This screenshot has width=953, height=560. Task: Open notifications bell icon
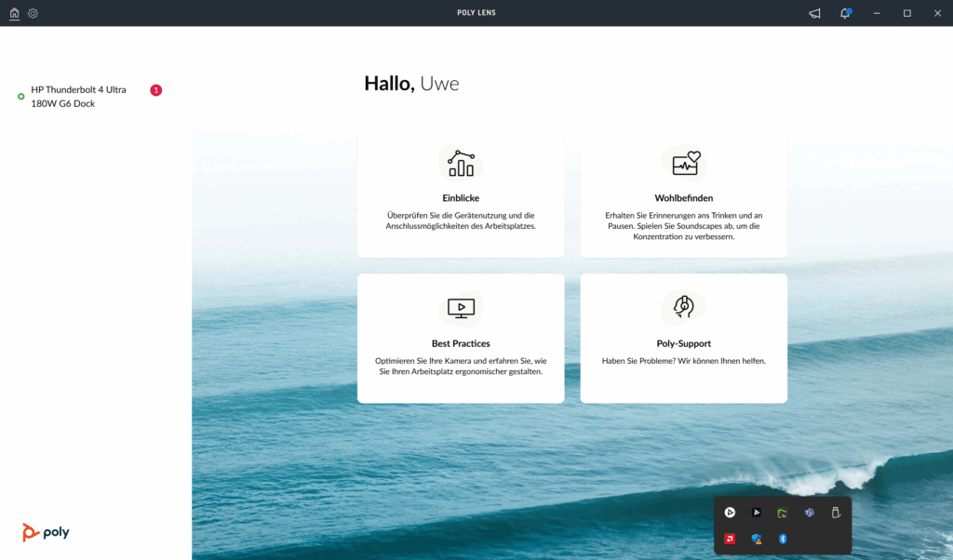[x=845, y=13]
